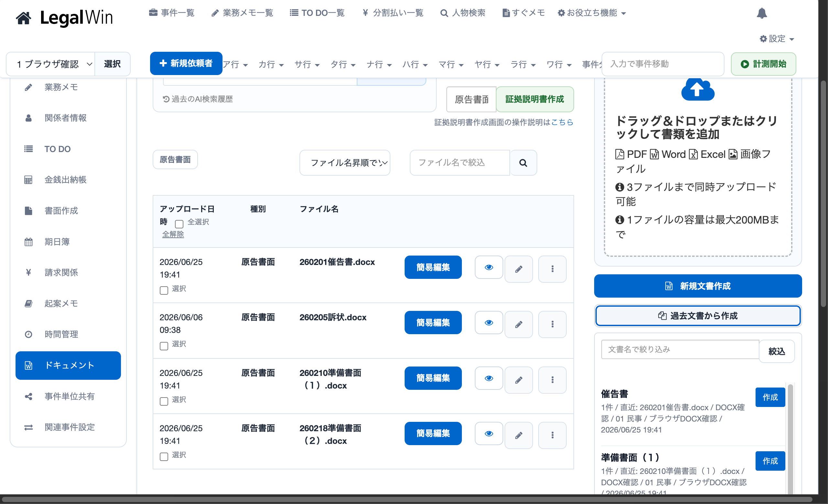Expand the 設定 dropdown
Screen dimensions: 828x504
point(777,38)
